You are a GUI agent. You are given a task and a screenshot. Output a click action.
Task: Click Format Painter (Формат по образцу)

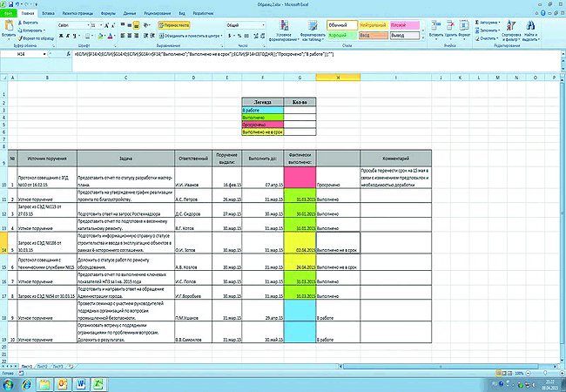click(36, 38)
